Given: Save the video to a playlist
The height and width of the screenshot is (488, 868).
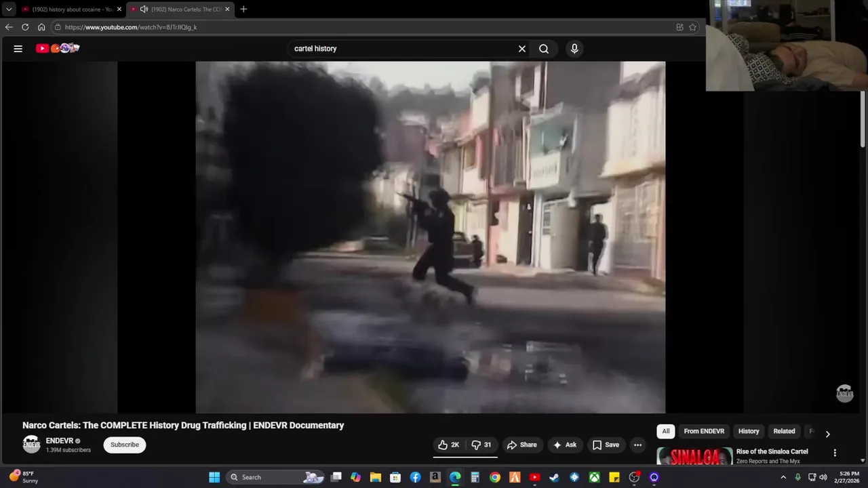Looking at the screenshot, I should click(606, 445).
